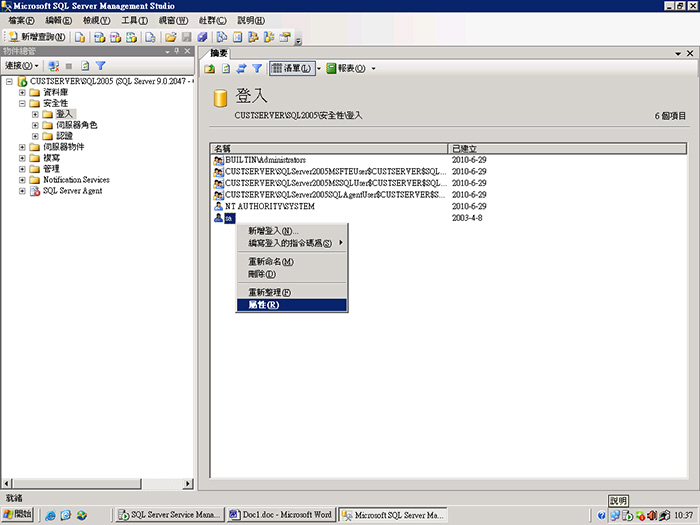Choose 屬性(R) from context menu
Screen dimensions: 700x525
point(292,305)
